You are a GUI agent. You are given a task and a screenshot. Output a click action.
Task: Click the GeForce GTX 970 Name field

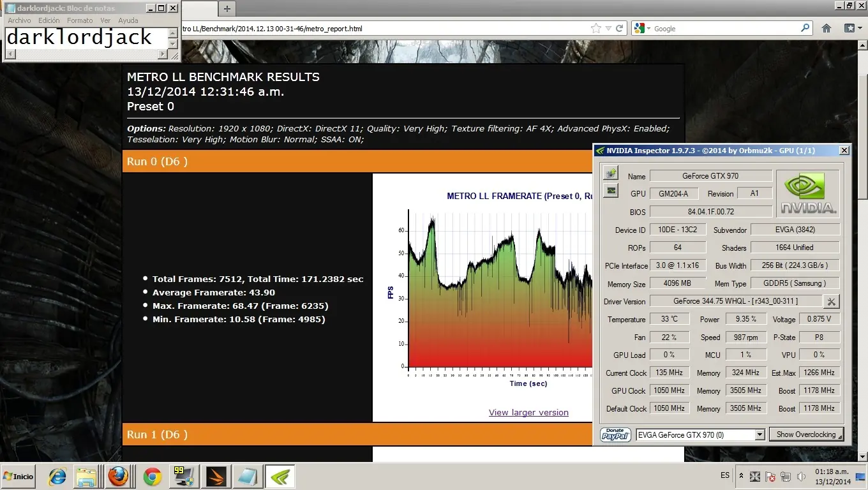(x=710, y=176)
